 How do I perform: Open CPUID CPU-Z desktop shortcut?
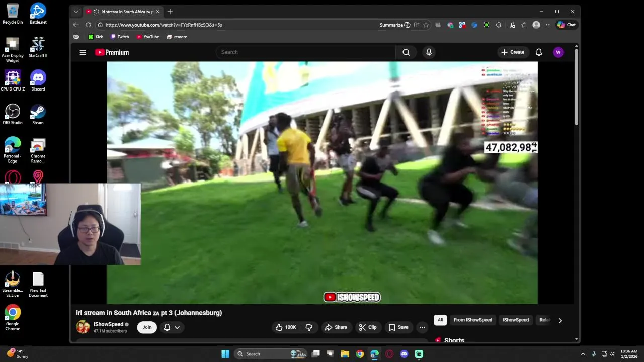pos(13,81)
